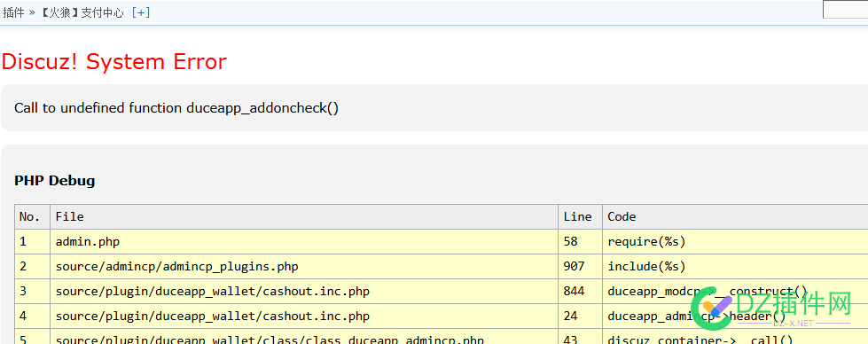
Task: Select cashout.inc.php cell in row 3
Action: click(304, 292)
